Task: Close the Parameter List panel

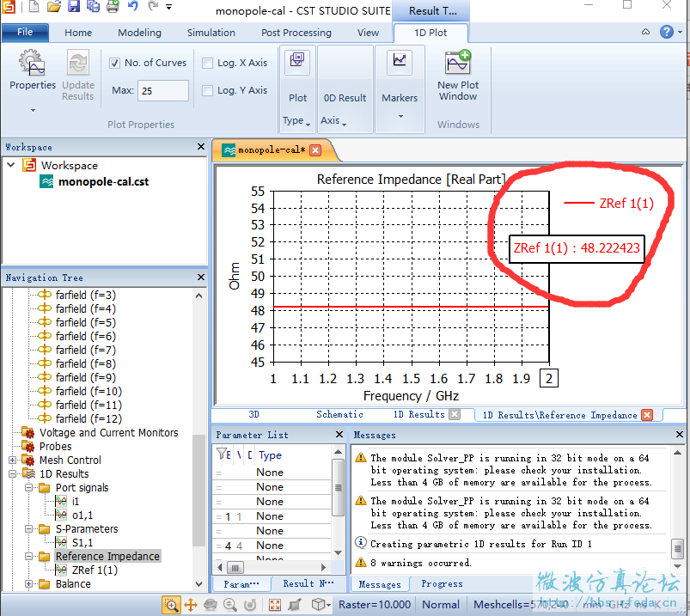Action: coord(339,434)
